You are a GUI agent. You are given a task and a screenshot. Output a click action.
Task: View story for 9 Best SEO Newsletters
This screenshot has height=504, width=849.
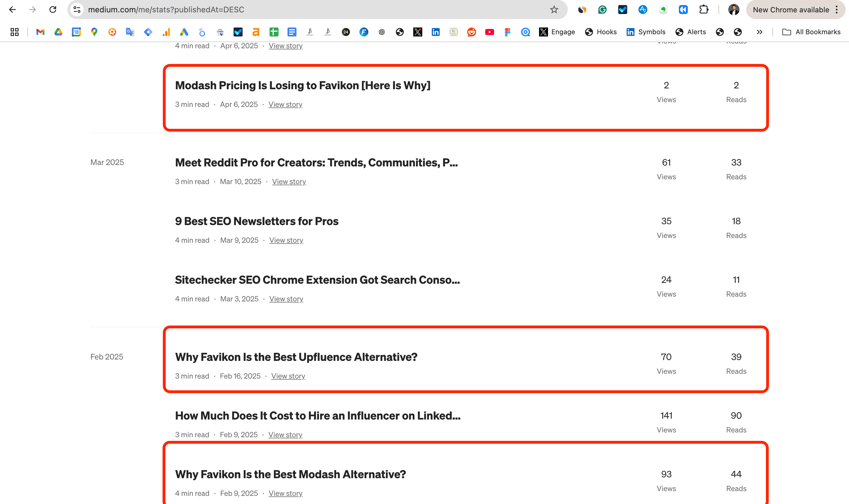point(286,240)
